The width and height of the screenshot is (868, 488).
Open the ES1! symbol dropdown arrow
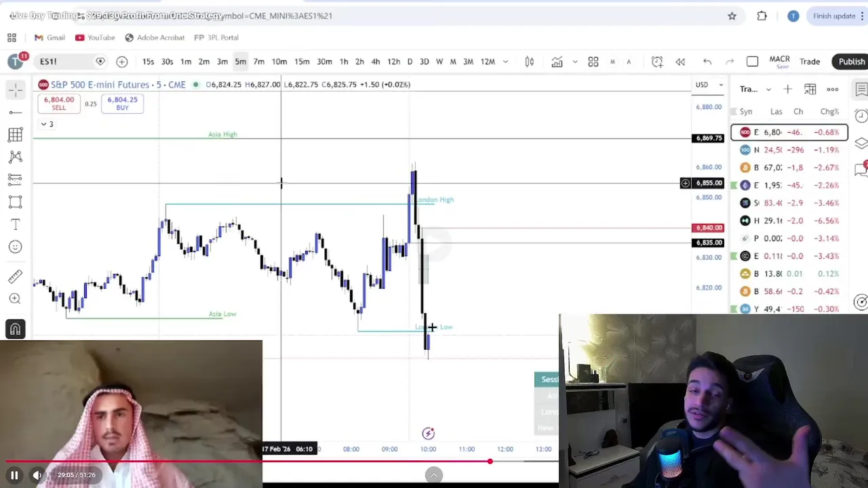click(100, 62)
